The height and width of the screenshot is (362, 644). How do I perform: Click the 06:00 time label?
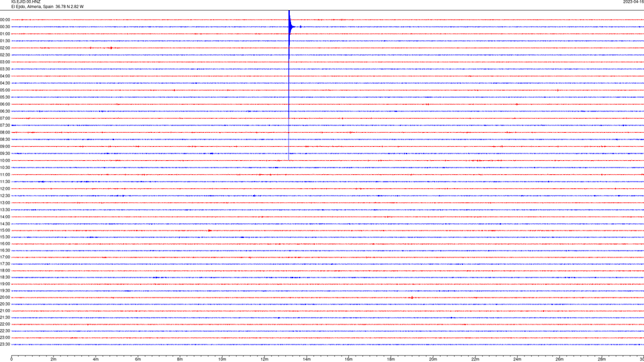click(5, 105)
